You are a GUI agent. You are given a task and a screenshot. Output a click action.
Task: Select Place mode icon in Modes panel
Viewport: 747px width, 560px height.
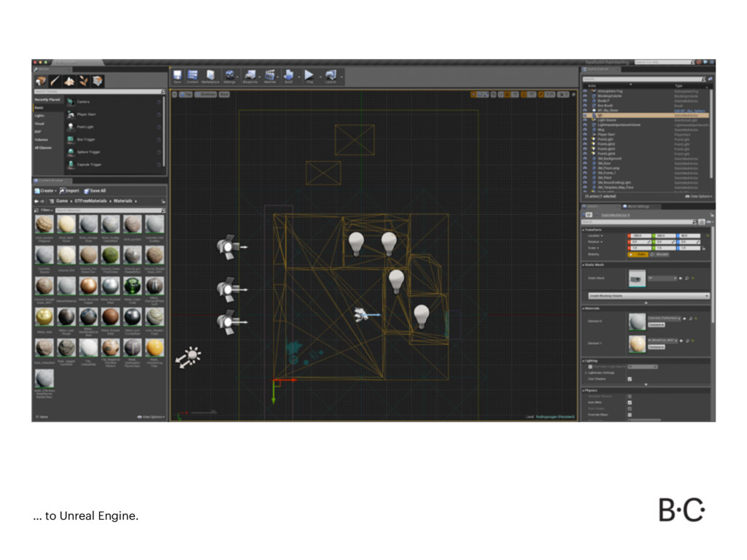[41, 81]
